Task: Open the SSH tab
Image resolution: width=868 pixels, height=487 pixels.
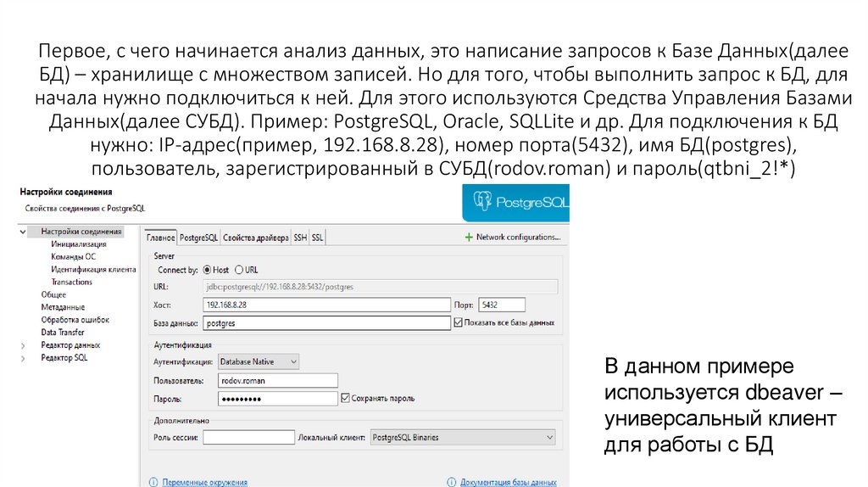Action: pyautogui.click(x=300, y=238)
